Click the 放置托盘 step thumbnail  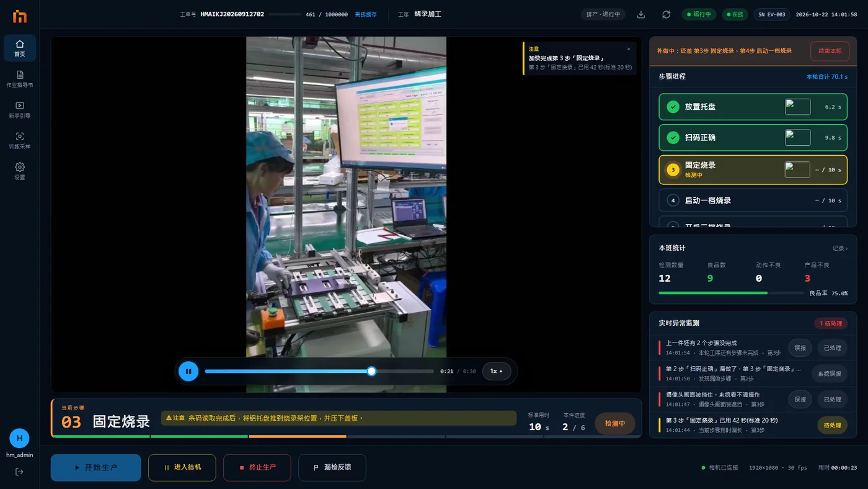click(x=797, y=107)
